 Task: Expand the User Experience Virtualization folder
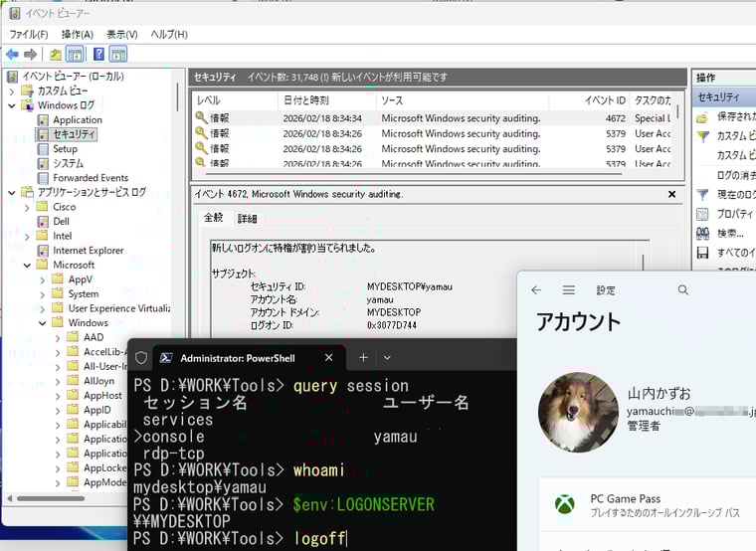click(x=43, y=309)
